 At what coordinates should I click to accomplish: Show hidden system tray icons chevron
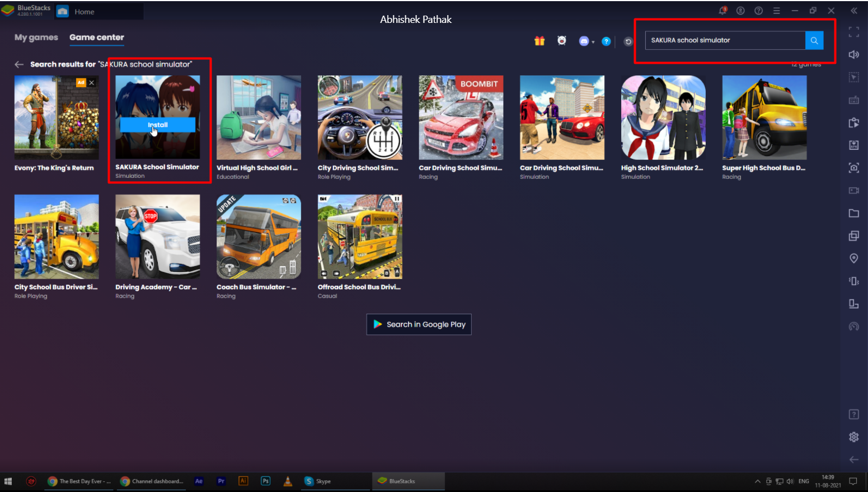tap(758, 481)
